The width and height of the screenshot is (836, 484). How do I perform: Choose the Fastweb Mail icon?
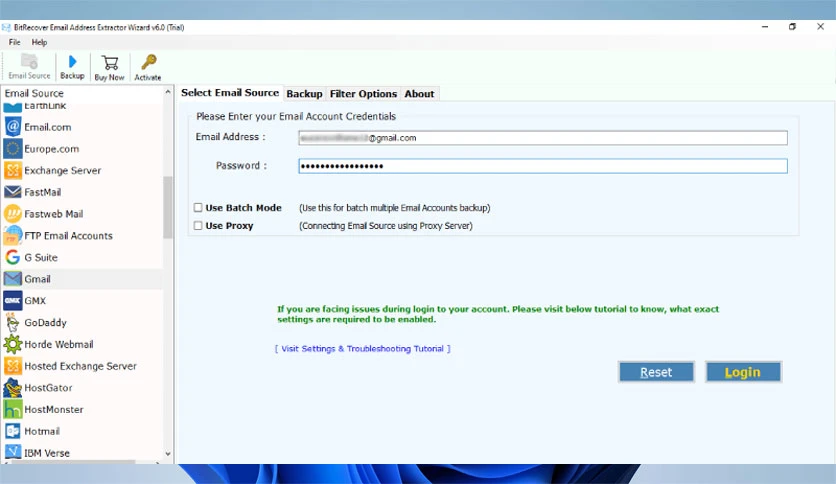pyautogui.click(x=13, y=214)
